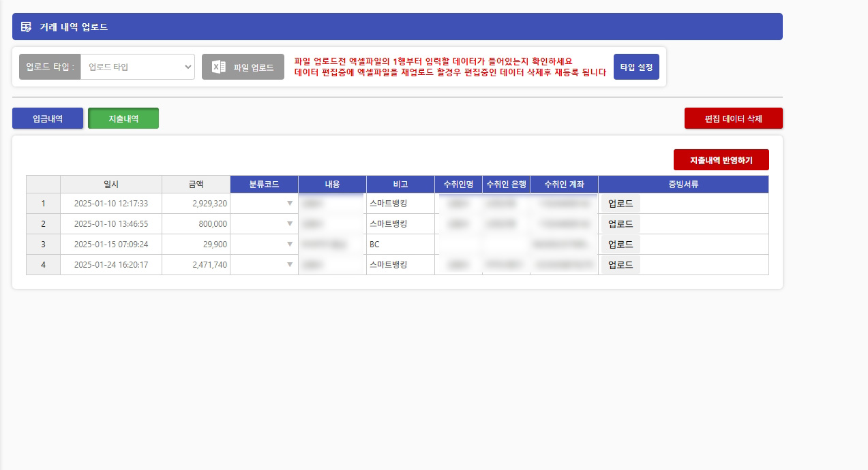Select row number 3 in the table
This screenshot has height=470, width=868.
43,244
